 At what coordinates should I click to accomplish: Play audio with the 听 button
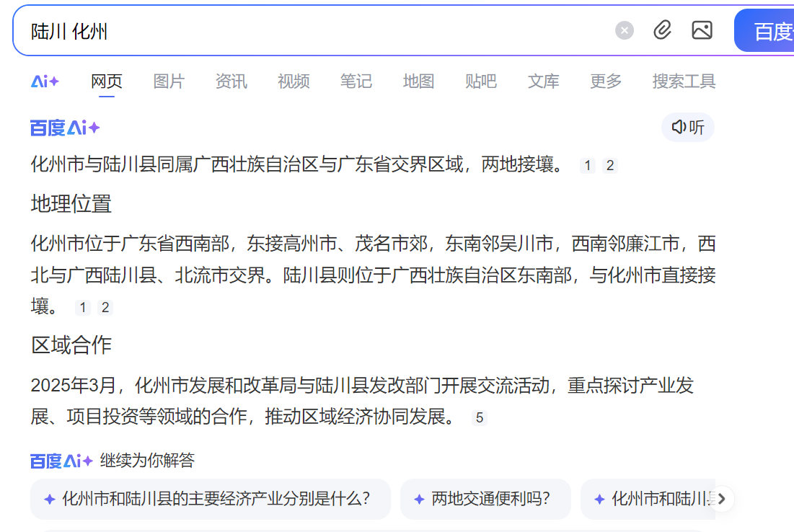pyautogui.click(x=687, y=128)
